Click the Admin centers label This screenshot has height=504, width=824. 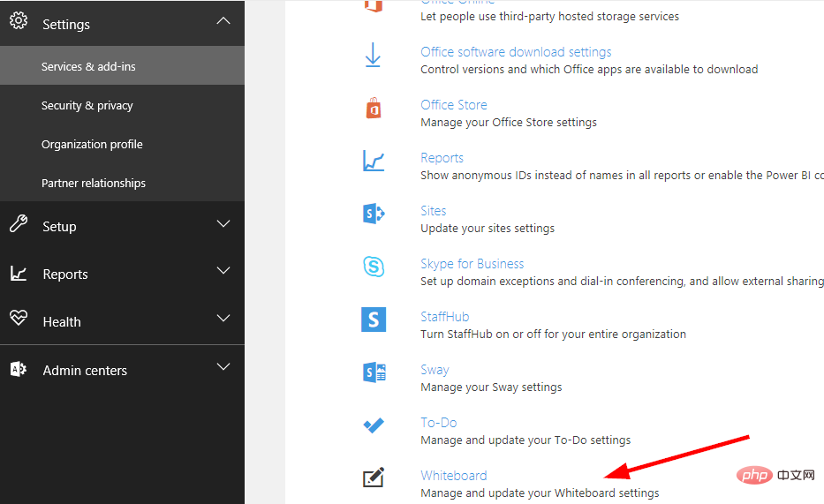85,371
